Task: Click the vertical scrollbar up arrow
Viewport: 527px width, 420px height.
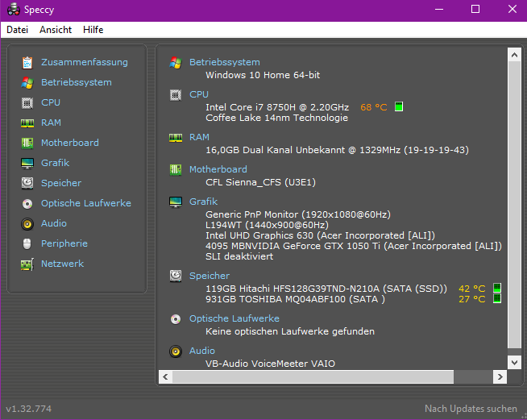Action: click(514, 55)
